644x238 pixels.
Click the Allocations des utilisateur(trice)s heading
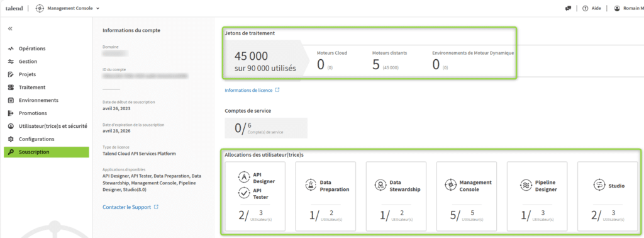[264, 154]
